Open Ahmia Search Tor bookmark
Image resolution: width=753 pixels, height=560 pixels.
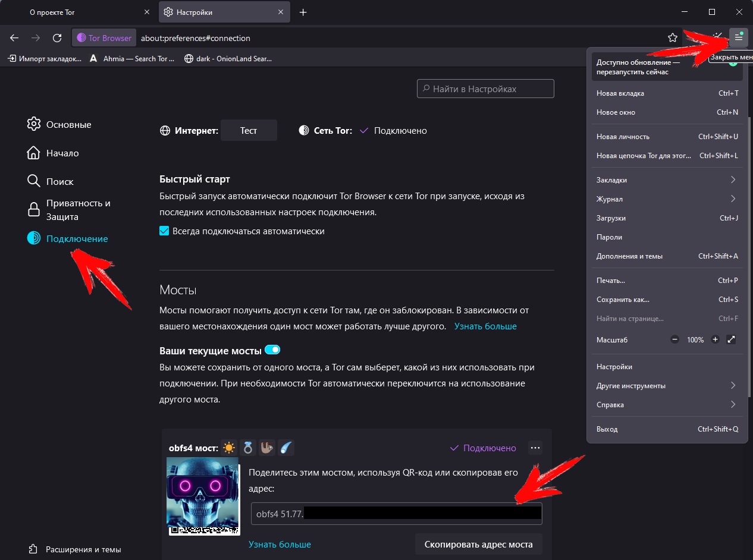131,59
